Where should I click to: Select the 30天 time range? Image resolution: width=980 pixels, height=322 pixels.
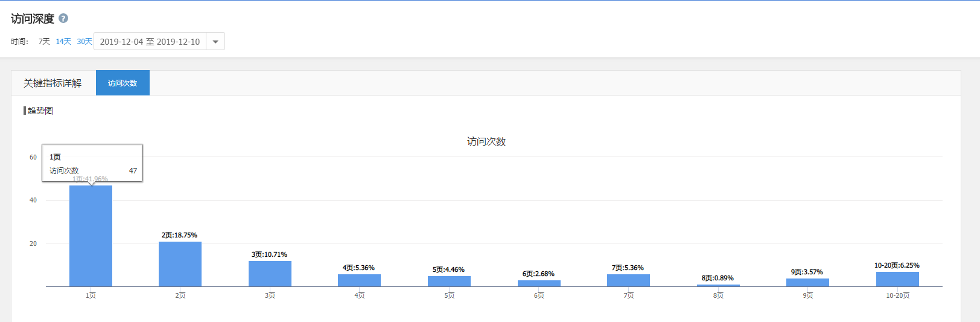tap(84, 42)
